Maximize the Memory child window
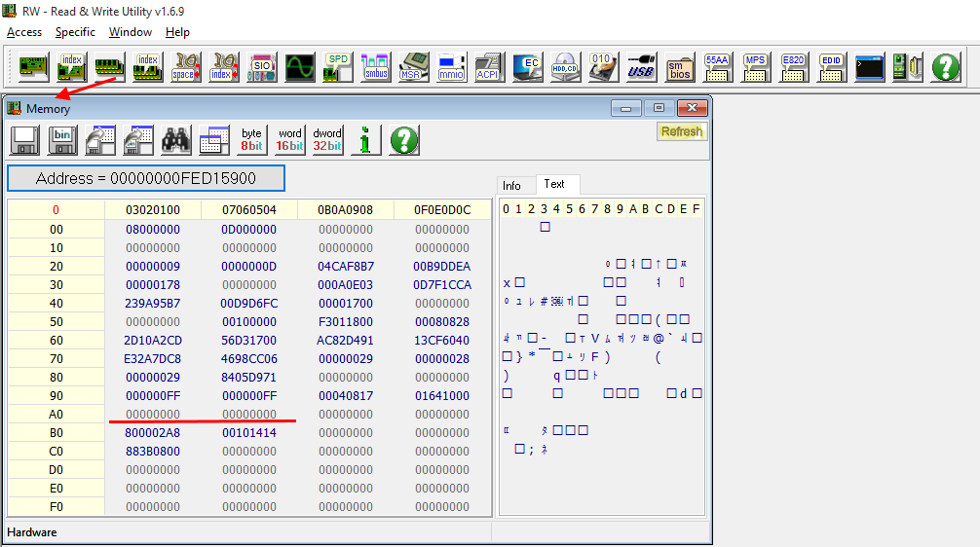980x547 pixels. point(659,108)
